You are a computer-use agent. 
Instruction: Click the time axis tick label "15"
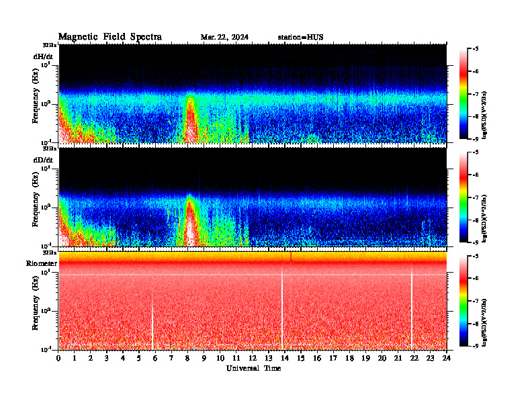pos(301,358)
